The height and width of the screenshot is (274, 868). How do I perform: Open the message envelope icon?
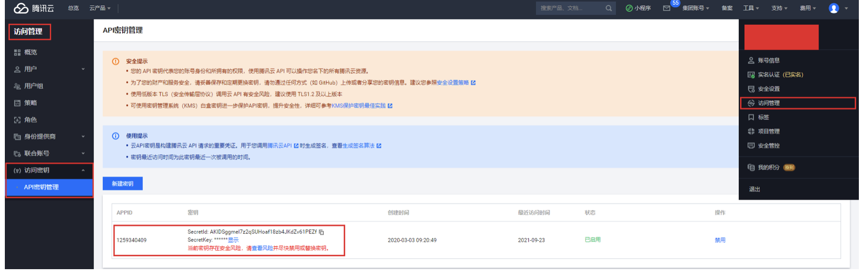coord(666,8)
